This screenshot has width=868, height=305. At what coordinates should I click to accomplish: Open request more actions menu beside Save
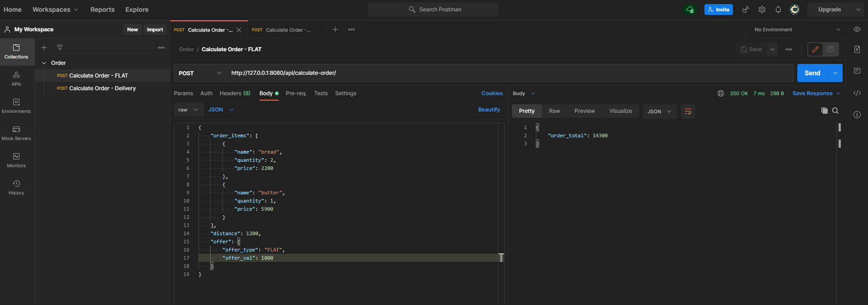pos(789,49)
